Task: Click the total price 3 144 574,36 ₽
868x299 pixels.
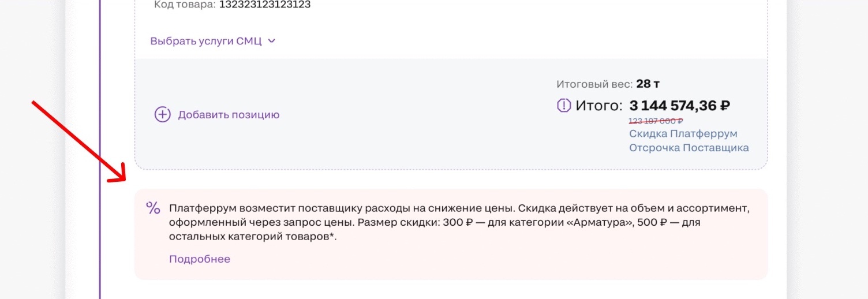Action: click(x=680, y=106)
